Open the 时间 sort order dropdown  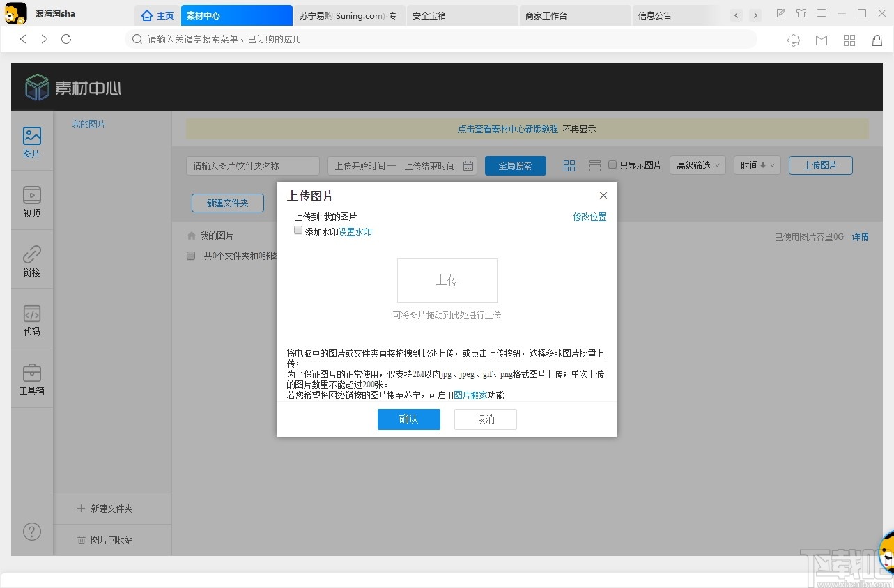[x=757, y=165]
